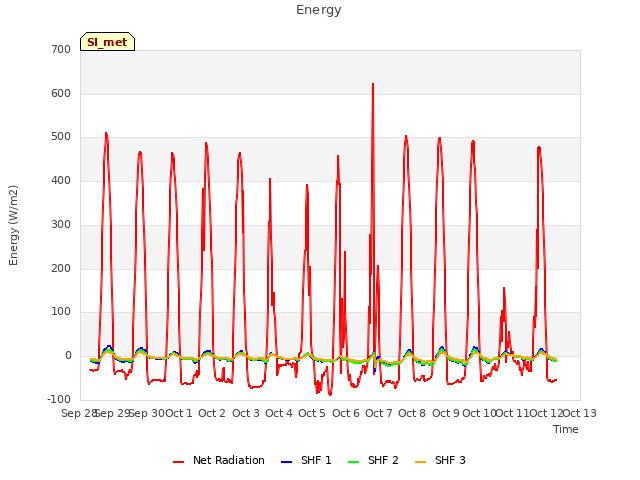
Task: Click the chart title Energy
Action: pos(319,10)
